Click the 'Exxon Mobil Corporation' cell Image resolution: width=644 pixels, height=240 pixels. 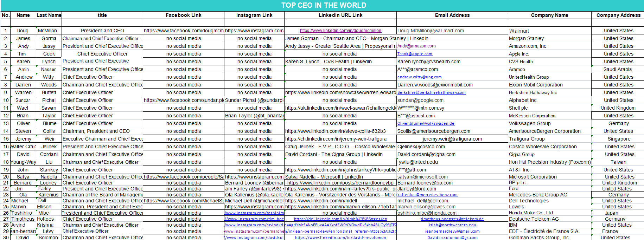[x=550, y=85]
